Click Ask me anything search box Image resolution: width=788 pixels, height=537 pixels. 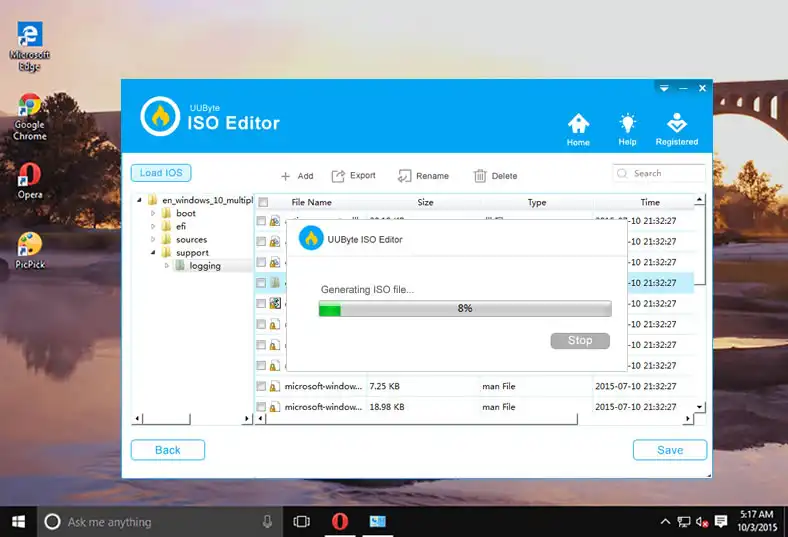160,522
